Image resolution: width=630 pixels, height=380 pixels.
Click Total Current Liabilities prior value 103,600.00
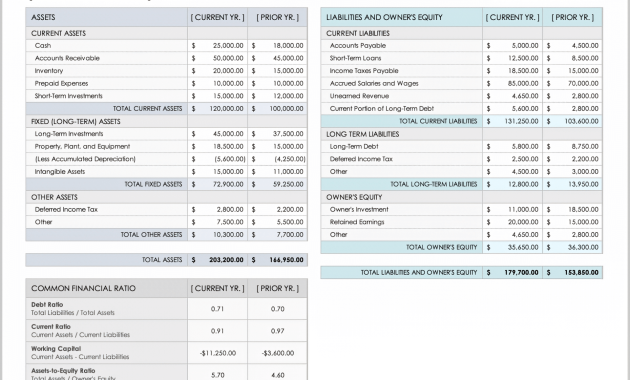coord(581,121)
